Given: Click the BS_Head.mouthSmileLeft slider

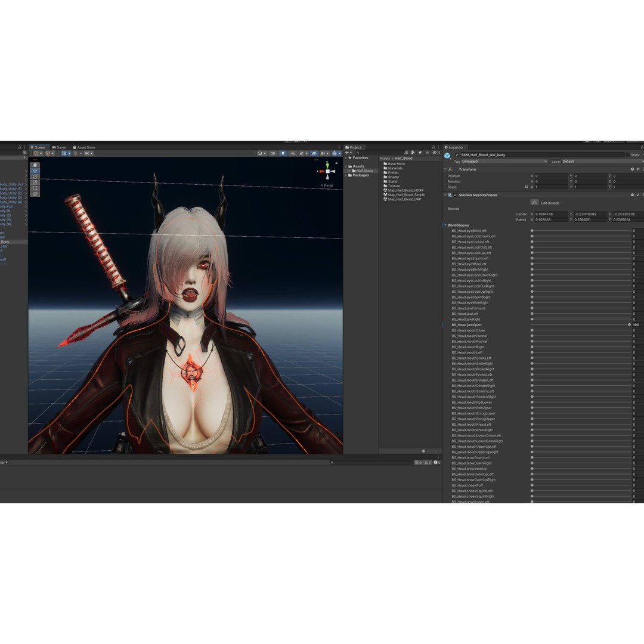Looking at the screenshot, I should (581, 358).
